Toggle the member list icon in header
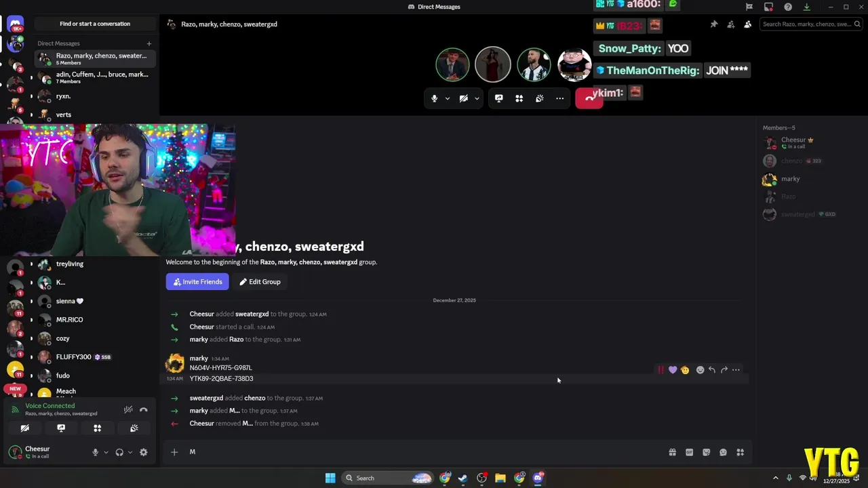Viewport: 868px width, 488px height. [x=747, y=24]
